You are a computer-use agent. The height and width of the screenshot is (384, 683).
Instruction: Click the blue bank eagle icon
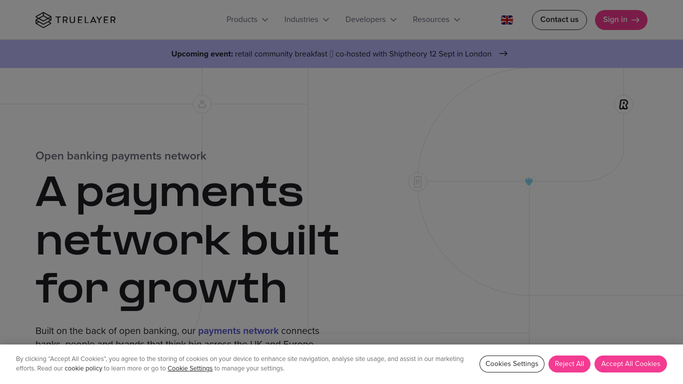coord(529,181)
